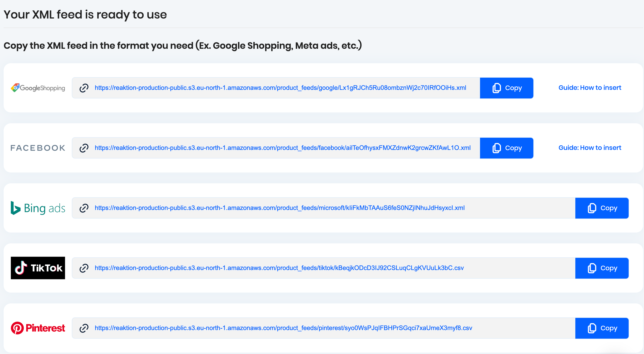
Task: Click link icon in TikTok URL field
Action: pos(84,268)
